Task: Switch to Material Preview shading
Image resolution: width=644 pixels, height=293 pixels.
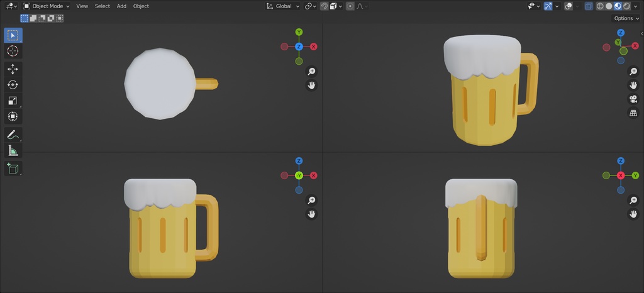Action: pyautogui.click(x=618, y=6)
